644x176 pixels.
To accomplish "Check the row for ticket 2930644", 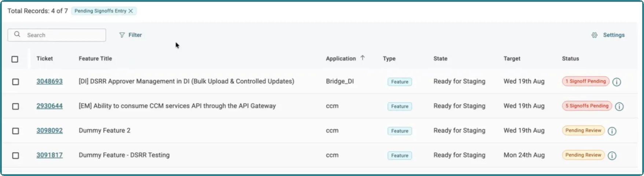I will pyautogui.click(x=15, y=106).
